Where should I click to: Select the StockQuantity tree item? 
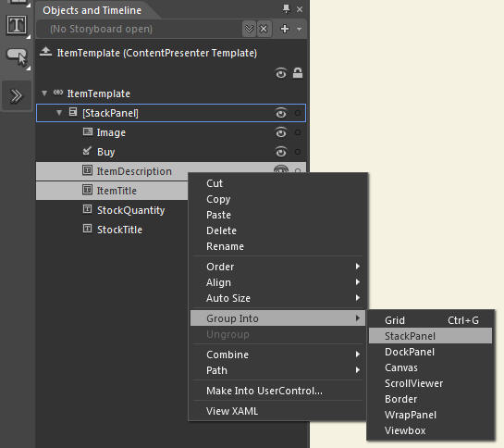point(130,210)
